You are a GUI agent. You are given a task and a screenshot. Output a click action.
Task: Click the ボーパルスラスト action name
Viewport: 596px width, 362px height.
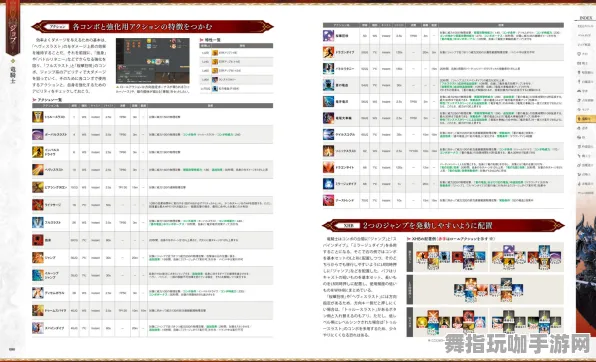(55, 135)
